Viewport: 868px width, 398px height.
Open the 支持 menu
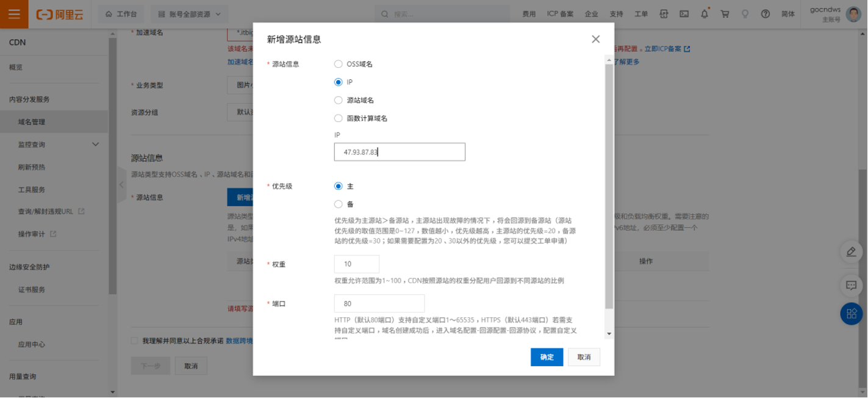point(616,14)
